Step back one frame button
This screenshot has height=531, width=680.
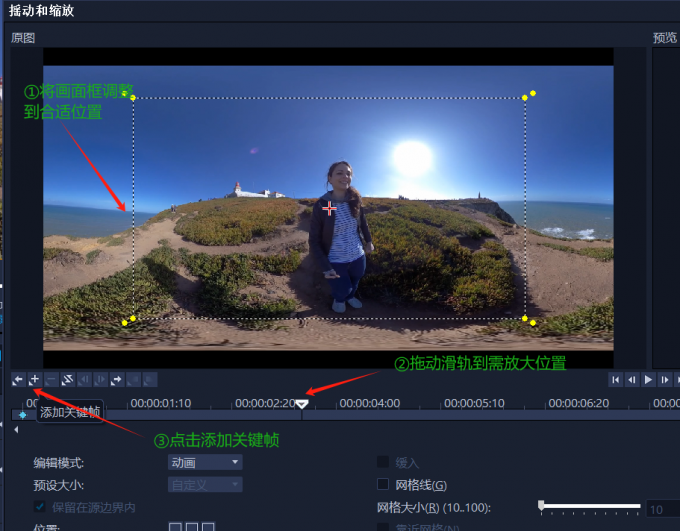[x=632, y=380]
